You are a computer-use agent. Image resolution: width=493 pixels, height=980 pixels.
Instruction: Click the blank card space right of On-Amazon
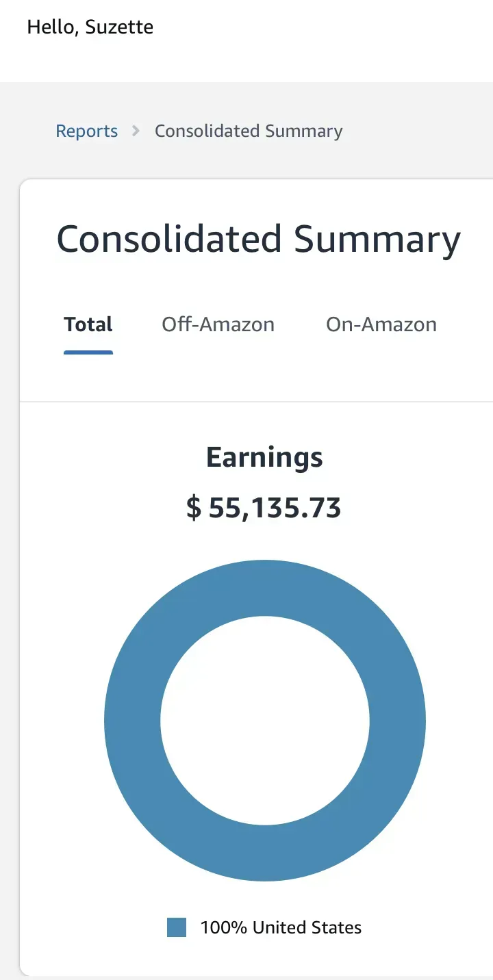tap(468, 324)
